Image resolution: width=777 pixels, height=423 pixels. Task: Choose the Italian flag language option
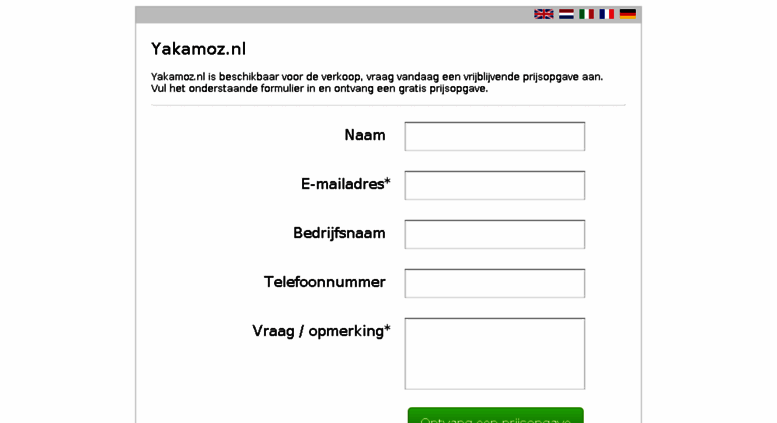(x=587, y=14)
